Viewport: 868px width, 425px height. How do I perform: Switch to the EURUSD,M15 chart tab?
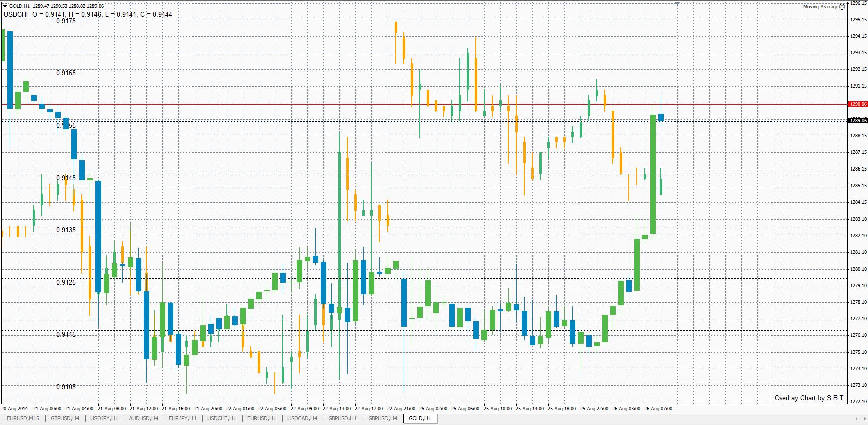coord(23,418)
